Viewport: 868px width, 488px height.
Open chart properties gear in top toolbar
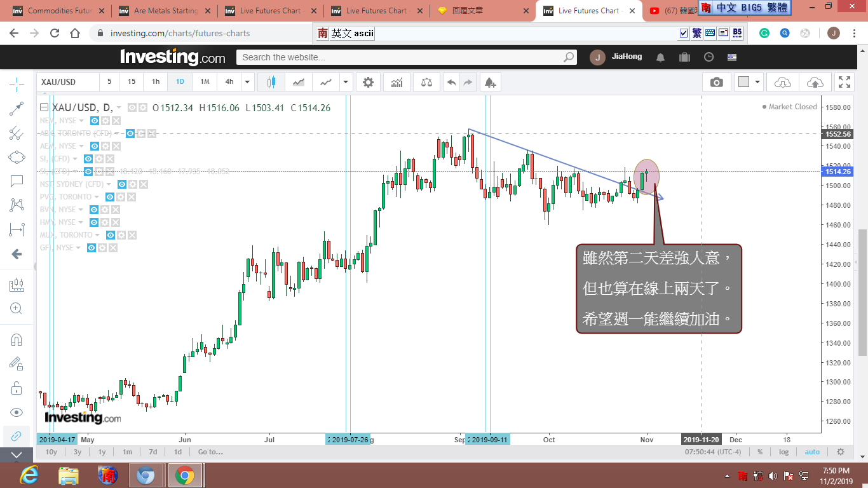(x=368, y=82)
